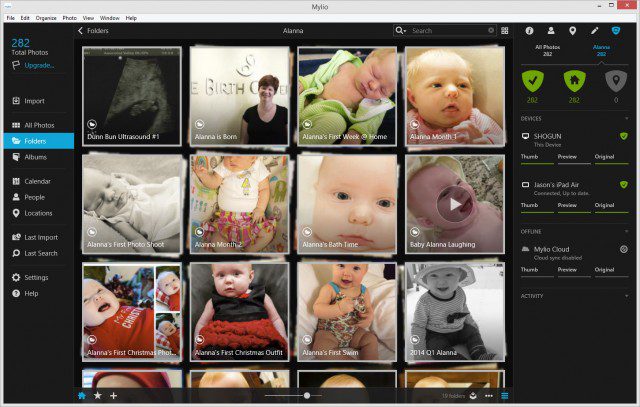Click the green home shield icon

click(574, 81)
